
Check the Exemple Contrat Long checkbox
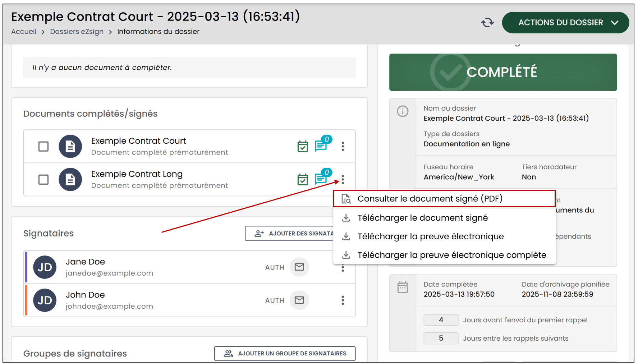pos(43,179)
